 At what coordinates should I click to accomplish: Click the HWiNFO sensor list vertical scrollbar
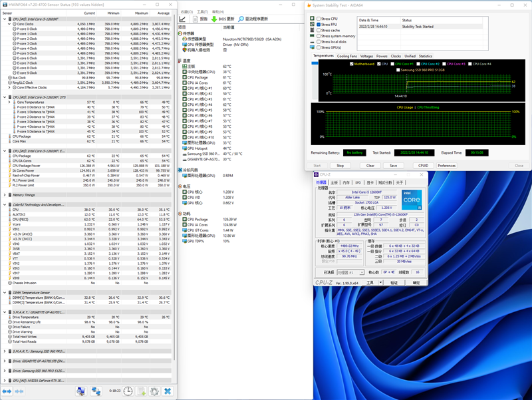coord(174,187)
